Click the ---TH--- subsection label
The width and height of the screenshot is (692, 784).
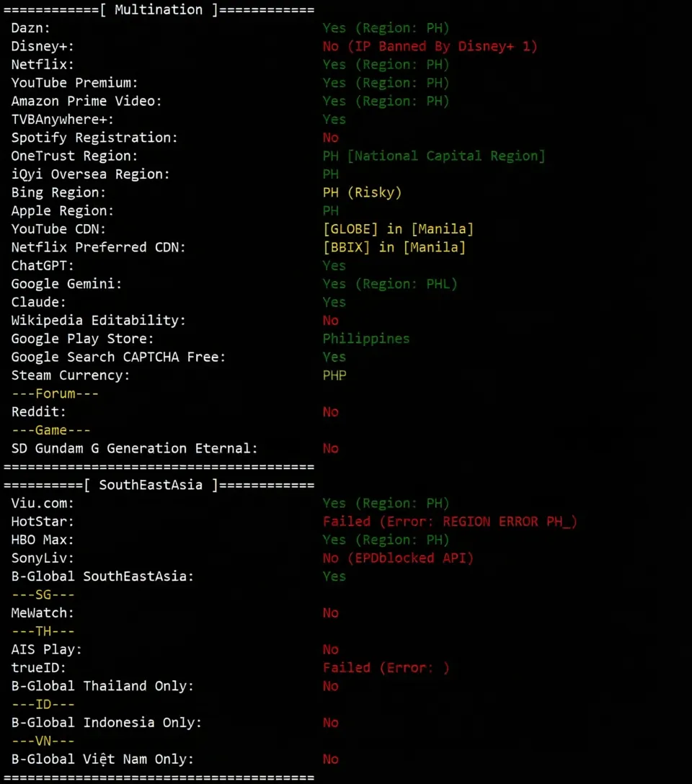coord(43,631)
